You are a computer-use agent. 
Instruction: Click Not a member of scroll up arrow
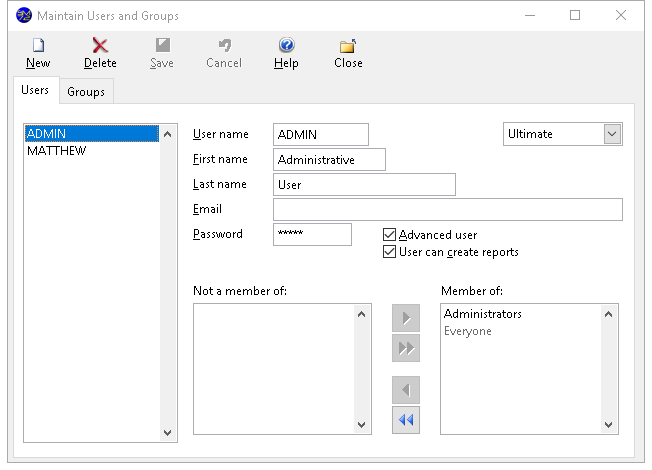coord(361,314)
